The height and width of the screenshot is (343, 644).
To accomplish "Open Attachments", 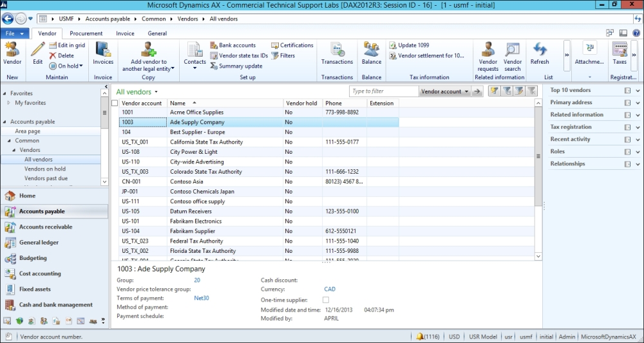I will (x=589, y=53).
